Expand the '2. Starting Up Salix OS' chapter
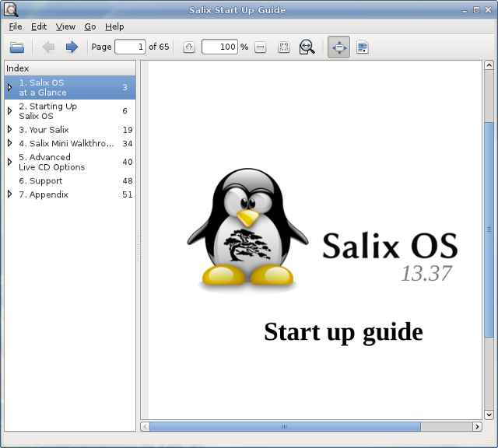This screenshot has width=498, height=448. point(10,110)
